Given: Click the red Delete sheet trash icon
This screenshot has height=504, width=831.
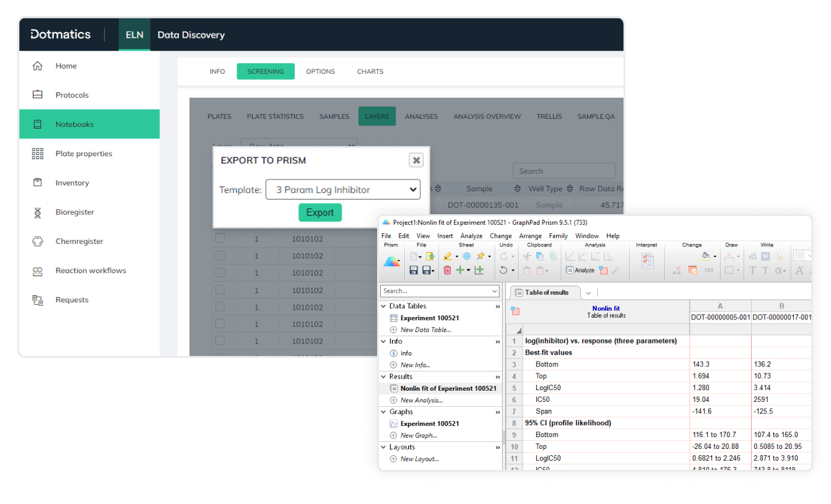Looking at the screenshot, I should (x=447, y=270).
